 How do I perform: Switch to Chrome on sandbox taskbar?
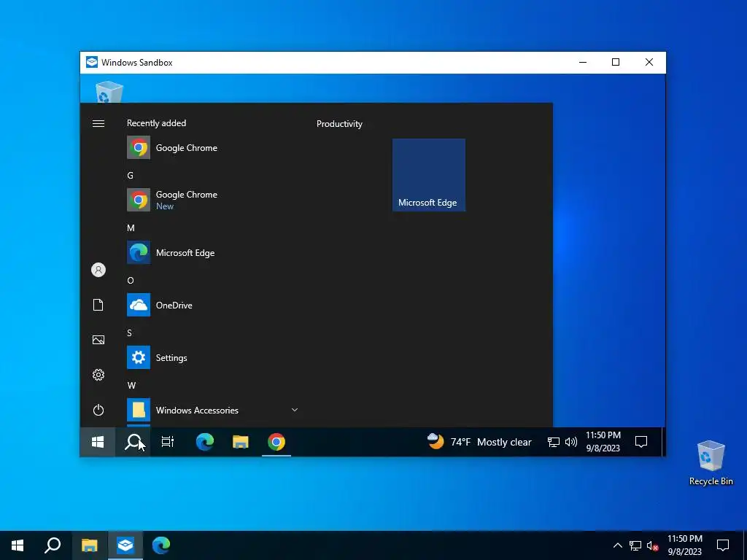[276, 442]
